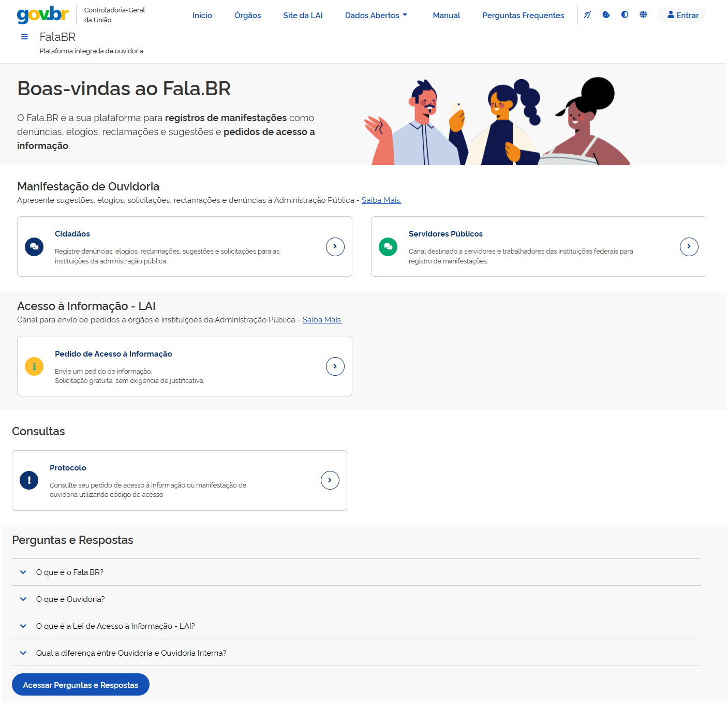Screen dimensions: 728x723
Task: Toggle high contrast mode
Action: pyautogui.click(x=625, y=14)
